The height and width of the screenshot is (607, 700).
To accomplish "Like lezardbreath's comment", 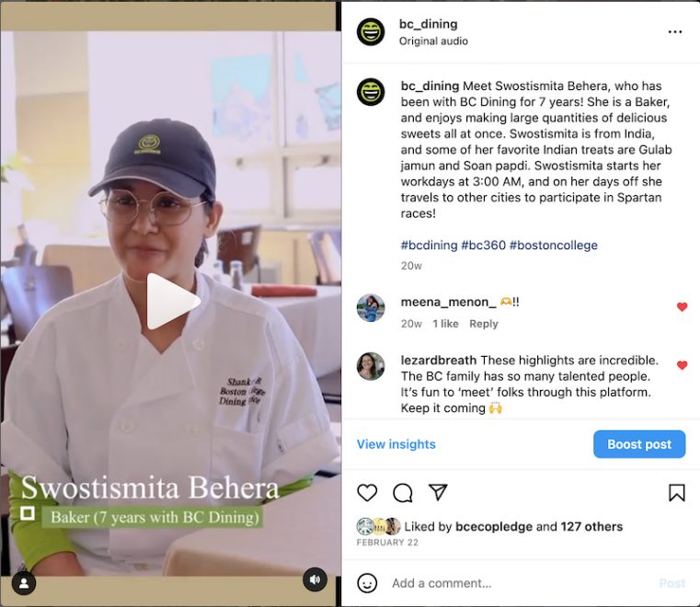I will [x=682, y=365].
